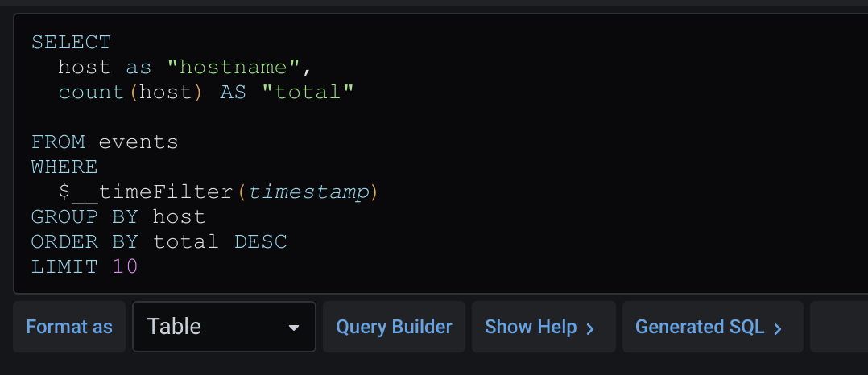Open the Table format dropdown
Screen dimensions: 868x375
(224, 327)
